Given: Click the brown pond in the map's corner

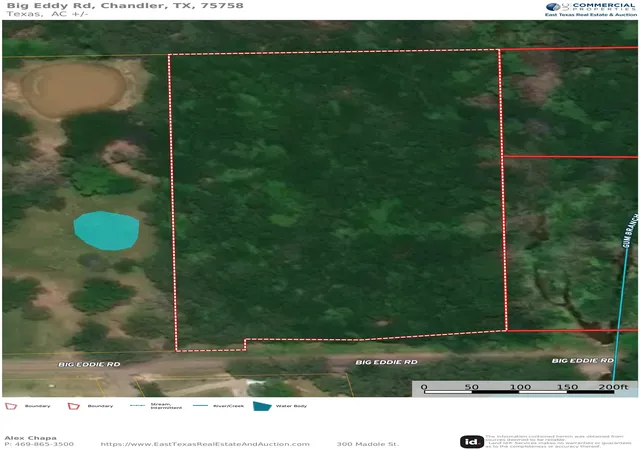Looking at the screenshot, I should [73, 89].
